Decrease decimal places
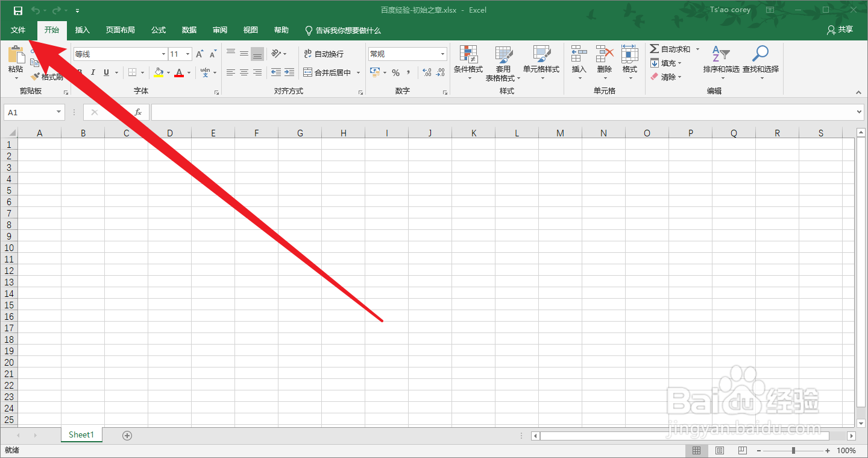Image resolution: width=868 pixels, height=458 pixels. pyautogui.click(x=441, y=72)
